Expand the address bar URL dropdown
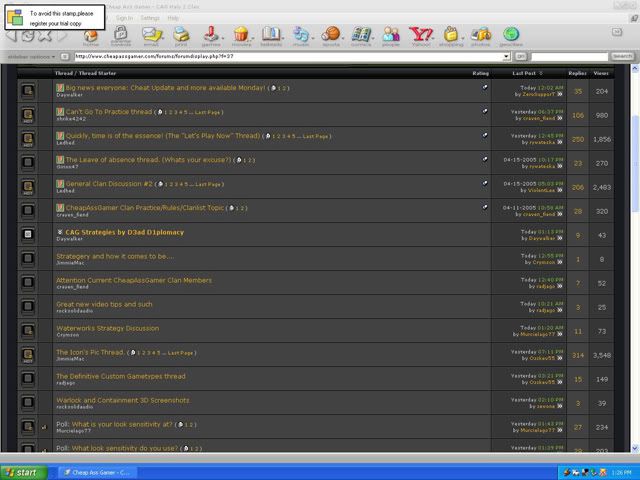Image resolution: width=640 pixels, height=480 pixels. [506, 56]
